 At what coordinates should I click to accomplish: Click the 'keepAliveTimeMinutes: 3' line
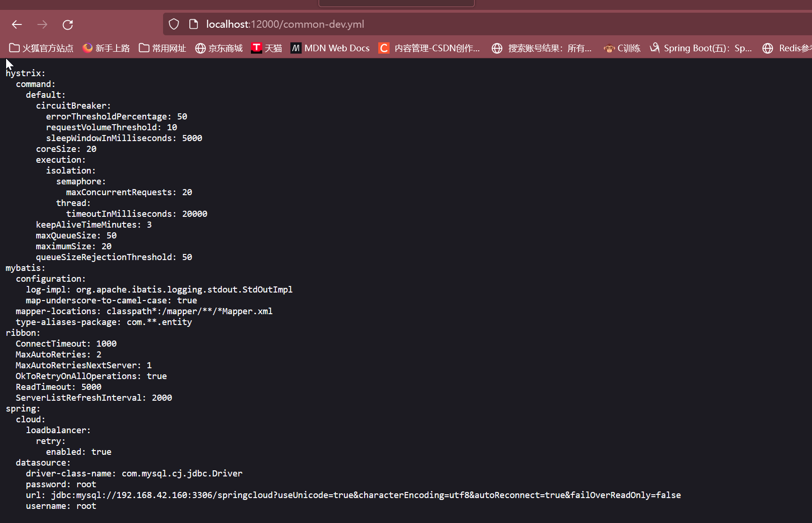[94, 225]
